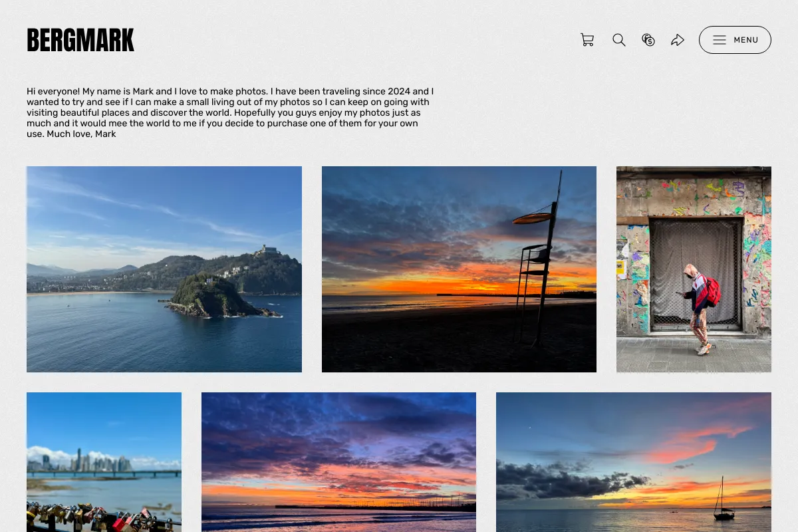Go home via the BERGMARK logo
The image size is (798, 532).
[x=80, y=41]
